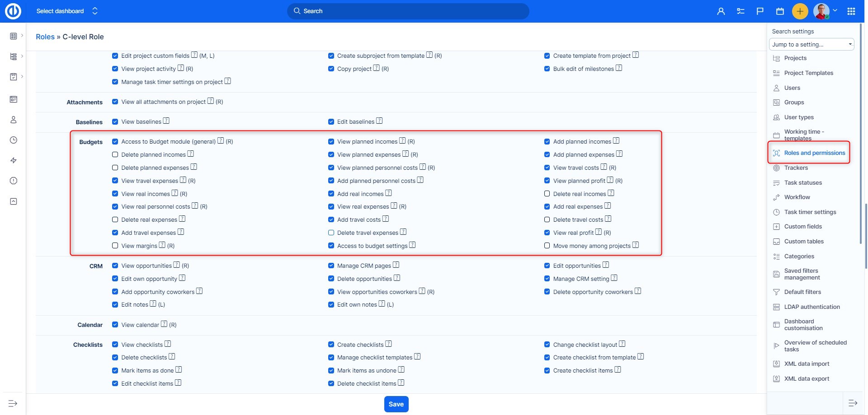Click the Roles breadcrumb link
868x415 pixels.
[45, 37]
